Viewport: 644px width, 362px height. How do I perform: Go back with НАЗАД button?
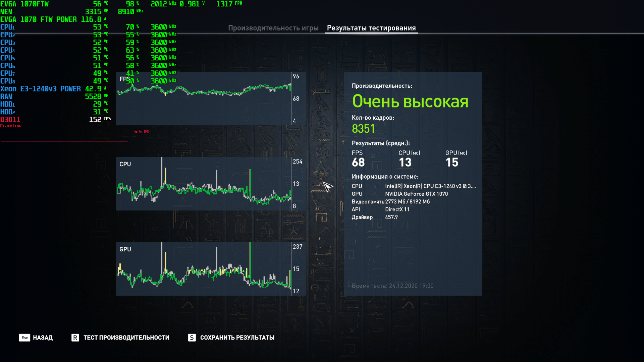tap(43, 338)
